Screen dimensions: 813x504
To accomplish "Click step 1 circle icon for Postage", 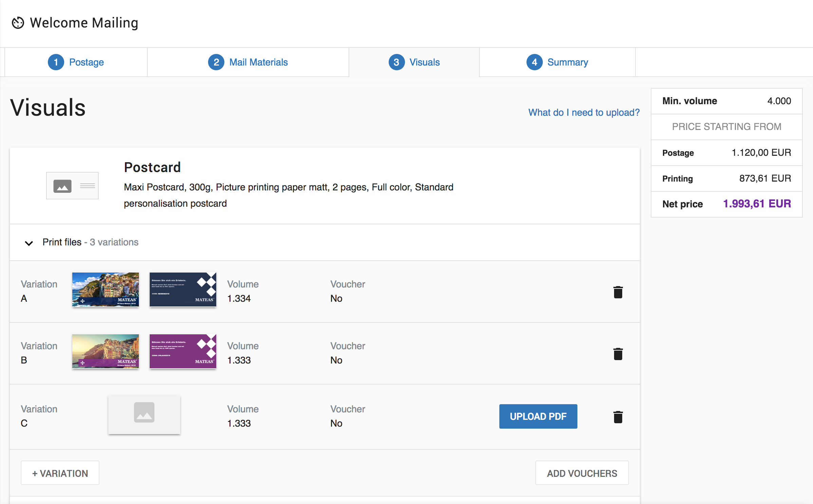I will [56, 62].
